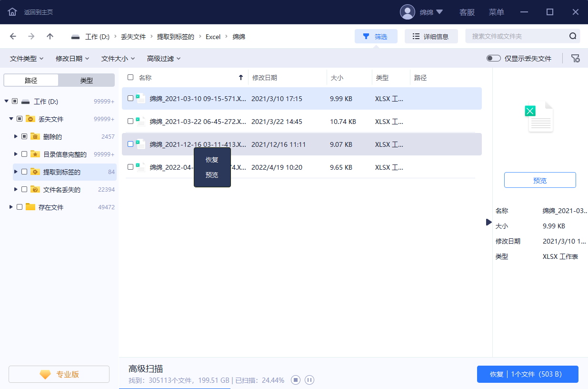Image resolution: width=588 pixels, height=389 pixels.
Task: Expand the 存在文件 tree node
Action: pos(11,207)
